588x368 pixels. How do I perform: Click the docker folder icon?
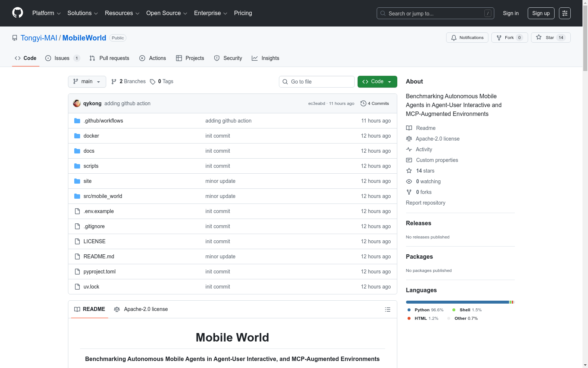[x=77, y=136]
